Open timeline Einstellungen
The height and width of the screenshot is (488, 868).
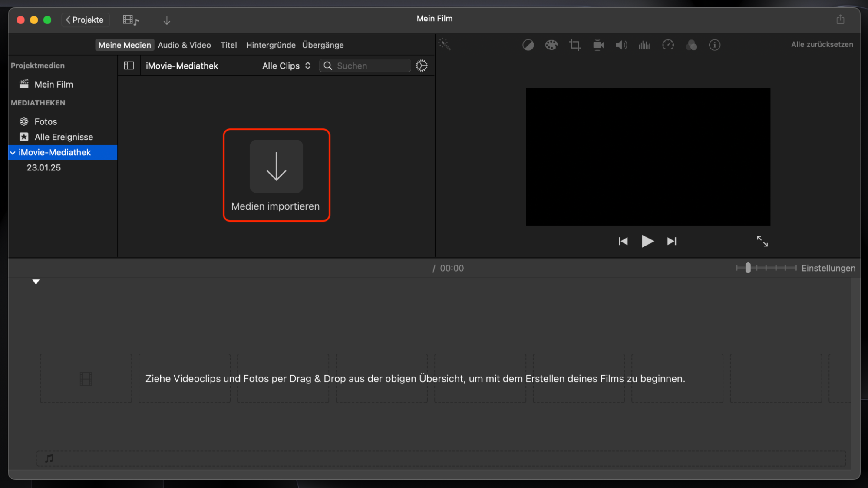[x=828, y=269]
